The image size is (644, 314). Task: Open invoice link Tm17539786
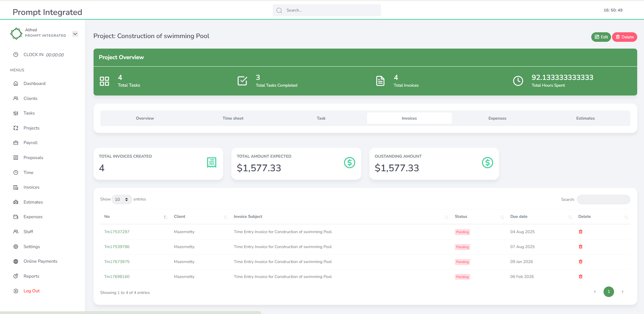[117, 247]
